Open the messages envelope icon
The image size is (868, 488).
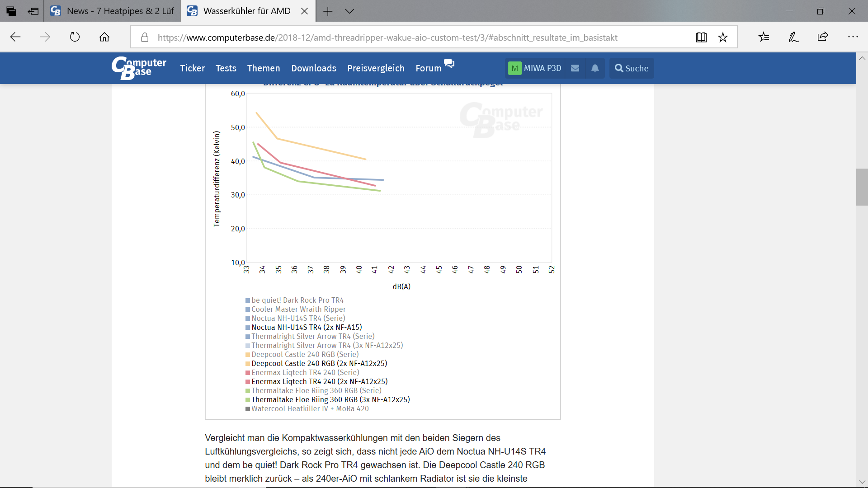pyautogui.click(x=575, y=68)
